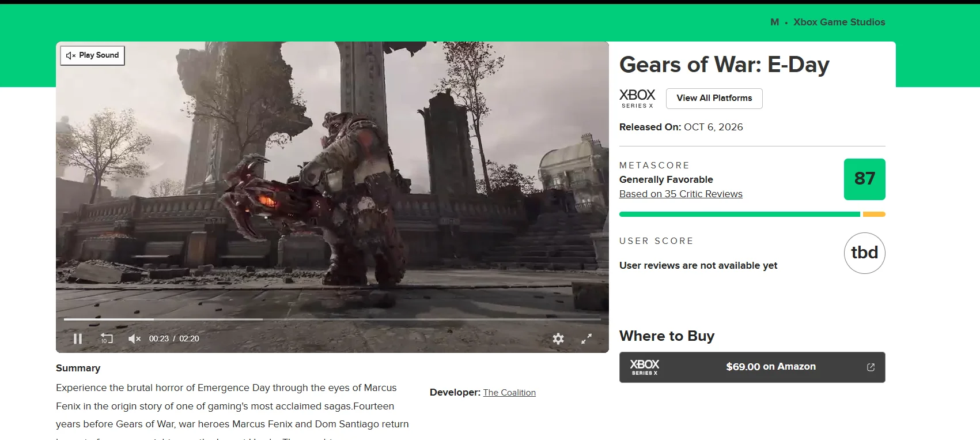Viewport: 980px width, 440px height.
Task: Open The Coalition developer link
Action: (x=509, y=392)
